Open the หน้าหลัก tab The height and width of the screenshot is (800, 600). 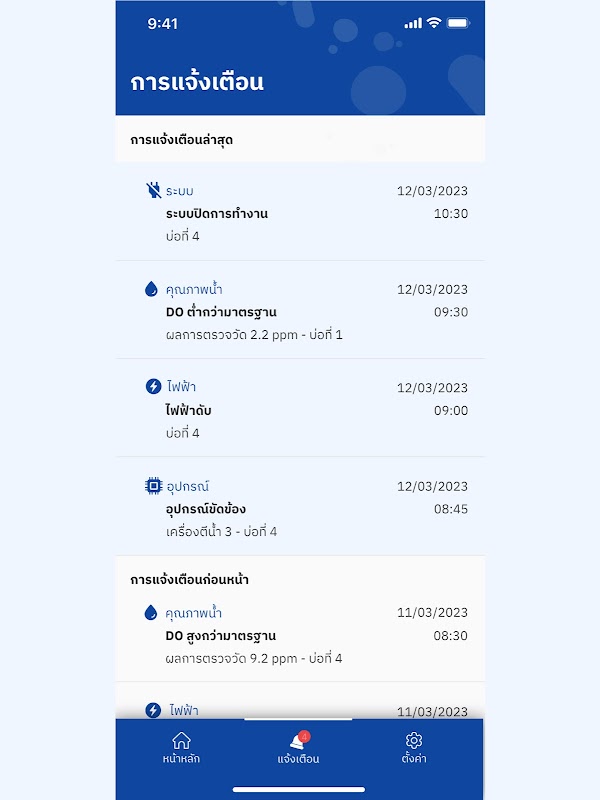point(181,759)
